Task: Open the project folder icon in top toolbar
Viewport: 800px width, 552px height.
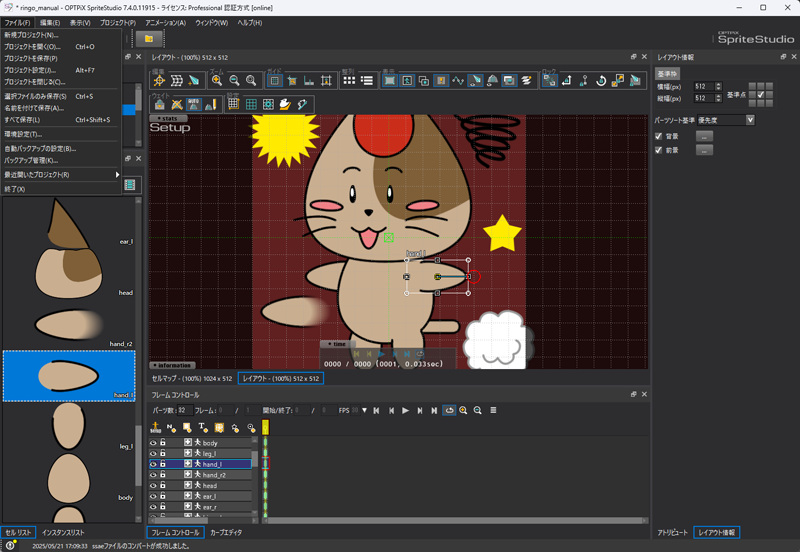Action: click(x=149, y=39)
